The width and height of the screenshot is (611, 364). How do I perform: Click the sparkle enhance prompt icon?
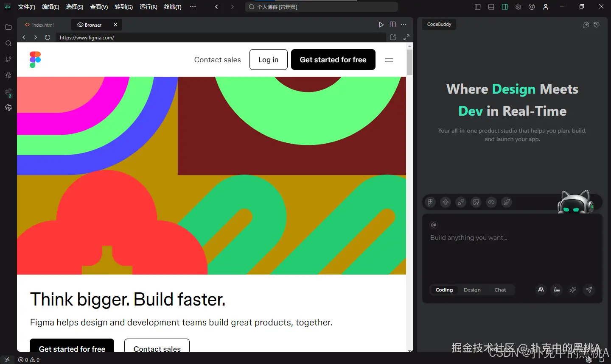[x=573, y=290]
